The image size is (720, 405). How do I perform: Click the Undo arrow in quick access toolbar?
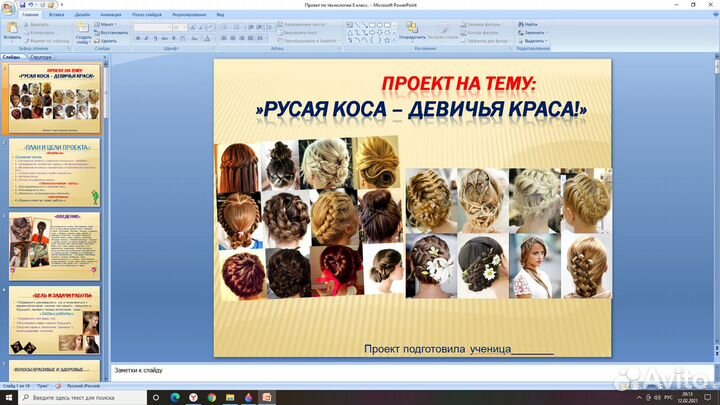(x=31, y=5)
